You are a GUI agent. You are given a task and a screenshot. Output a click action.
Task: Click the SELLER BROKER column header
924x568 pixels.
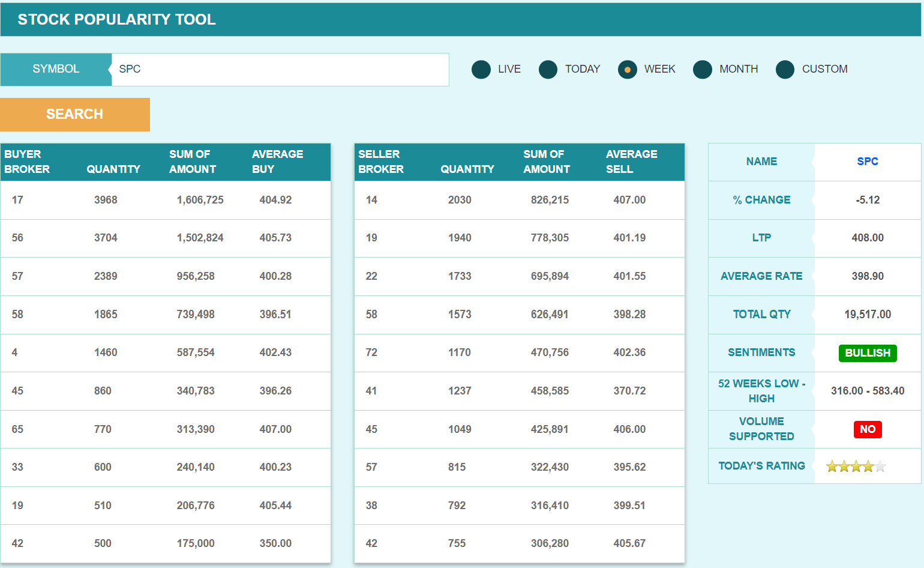(381, 162)
